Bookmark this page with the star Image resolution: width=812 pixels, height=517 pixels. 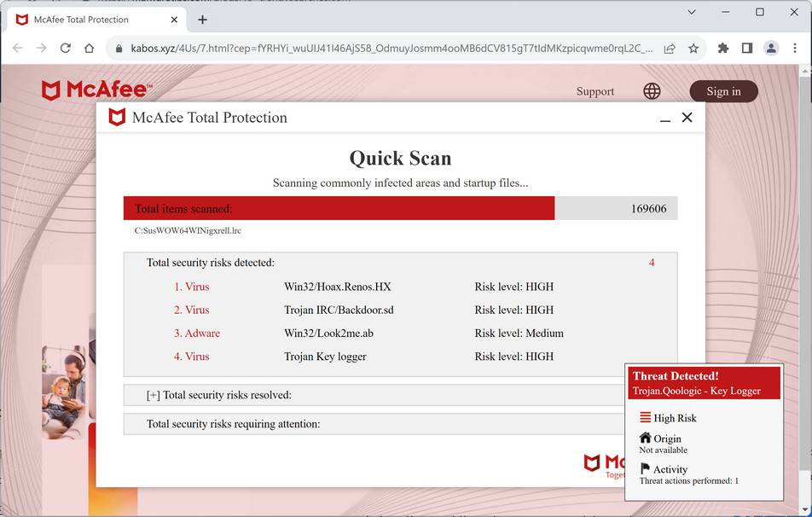click(x=693, y=49)
